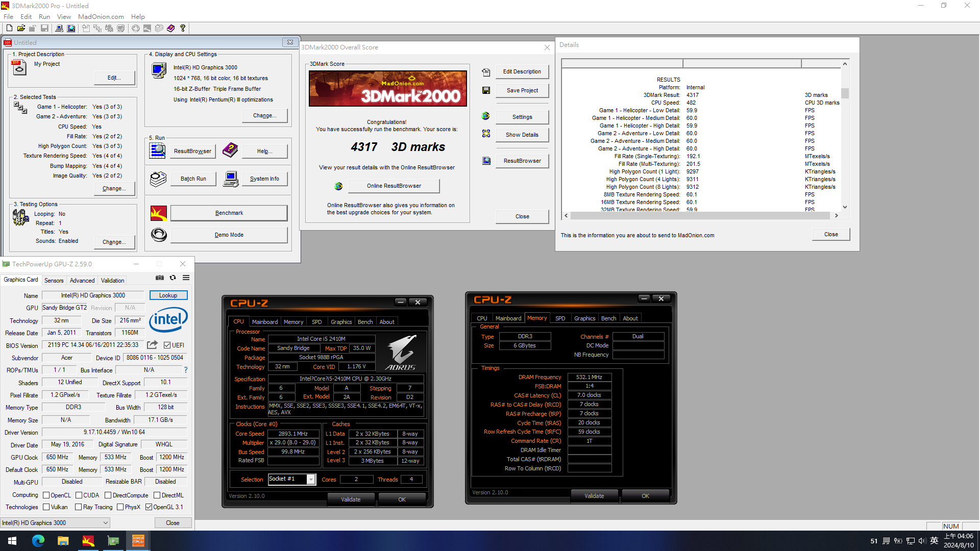Click the Details vertical scrollbar down arrow

click(x=845, y=207)
